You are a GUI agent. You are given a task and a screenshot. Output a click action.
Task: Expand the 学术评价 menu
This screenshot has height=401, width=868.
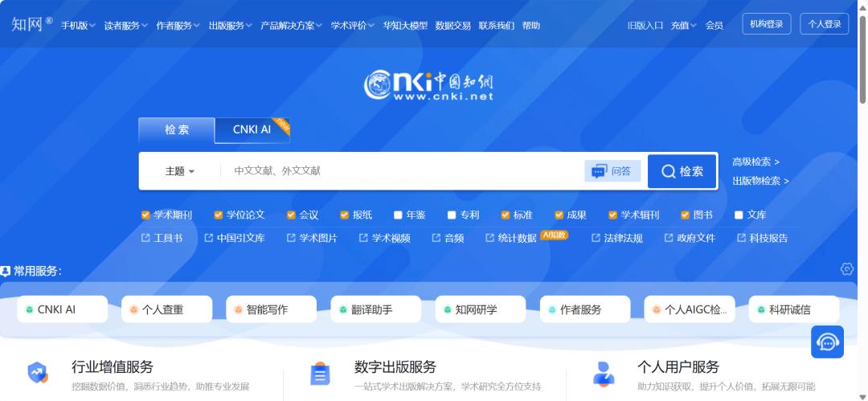353,26
